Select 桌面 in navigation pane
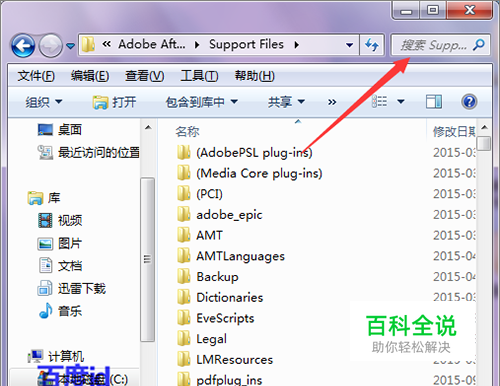The height and width of the screenshot is (386, 500). [x=70, y=130]
